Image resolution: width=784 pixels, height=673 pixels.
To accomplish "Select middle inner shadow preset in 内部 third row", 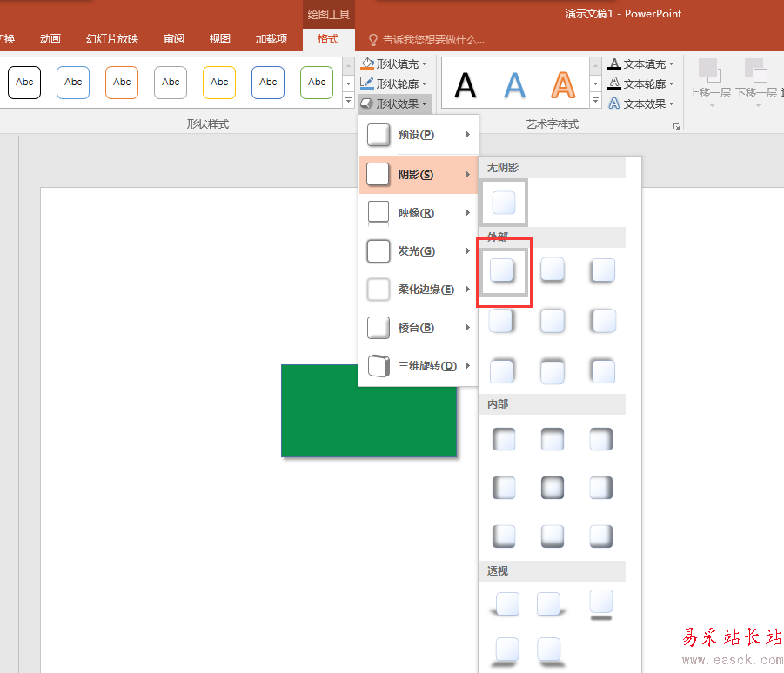I will coord(553,536).
